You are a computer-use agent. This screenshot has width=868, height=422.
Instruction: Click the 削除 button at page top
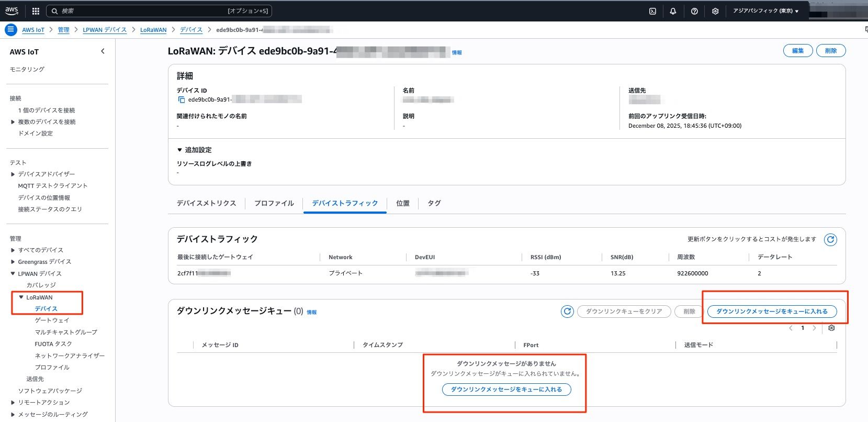[x=831, y=51]
